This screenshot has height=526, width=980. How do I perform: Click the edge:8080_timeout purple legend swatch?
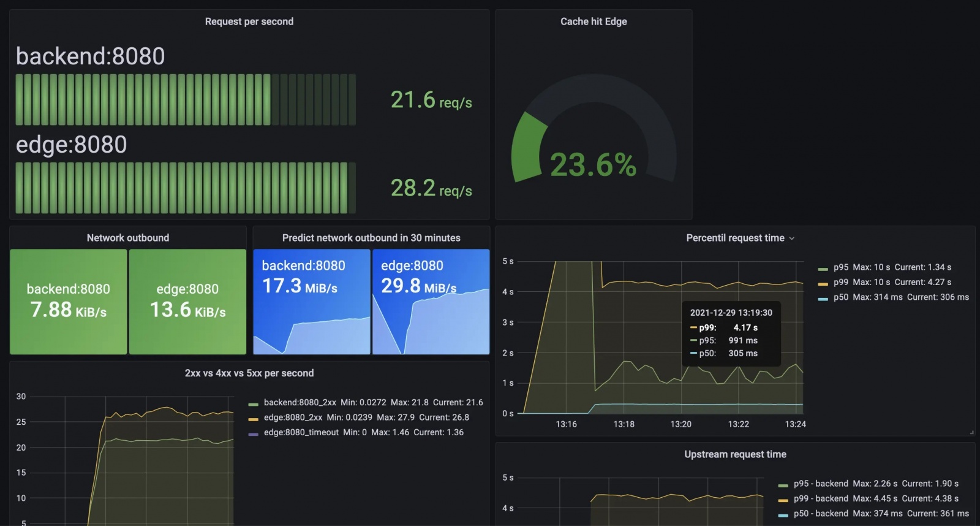tap(253, 434)
